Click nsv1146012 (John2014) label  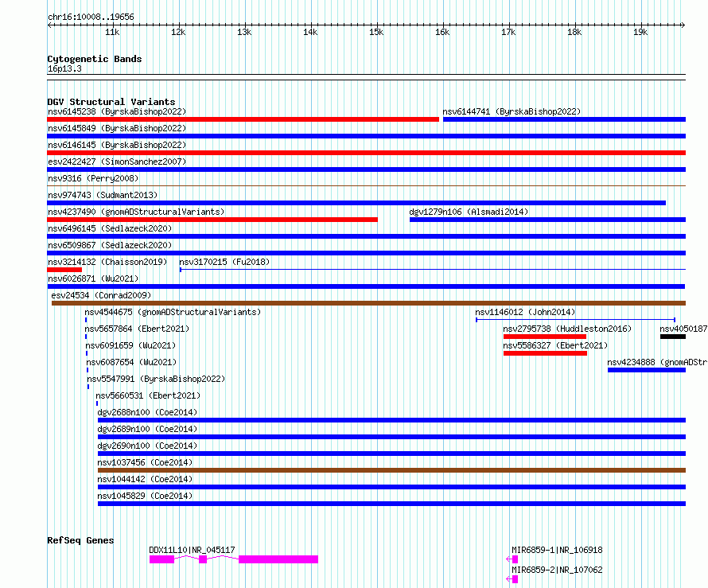[x=525, y=312]
